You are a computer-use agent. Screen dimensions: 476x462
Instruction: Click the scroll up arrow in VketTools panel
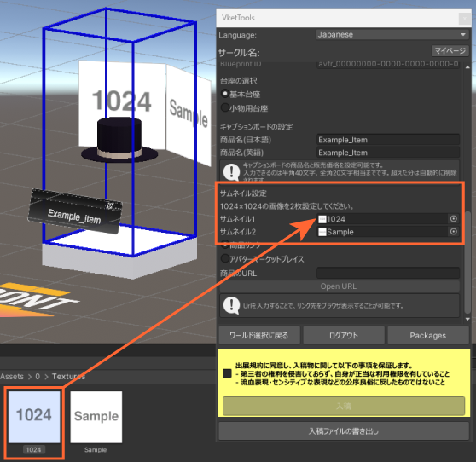(x=467, y=66)
